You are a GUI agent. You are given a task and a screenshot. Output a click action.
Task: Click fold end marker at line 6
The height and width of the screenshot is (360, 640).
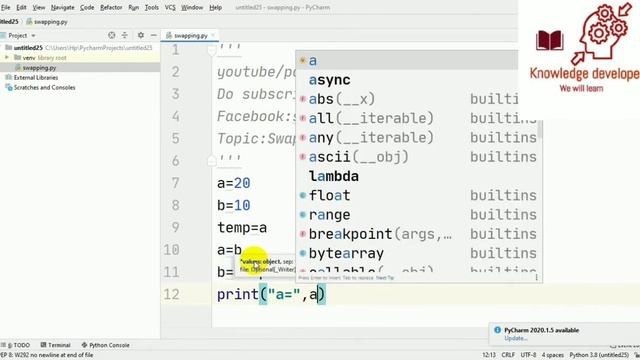pos(211,160)
